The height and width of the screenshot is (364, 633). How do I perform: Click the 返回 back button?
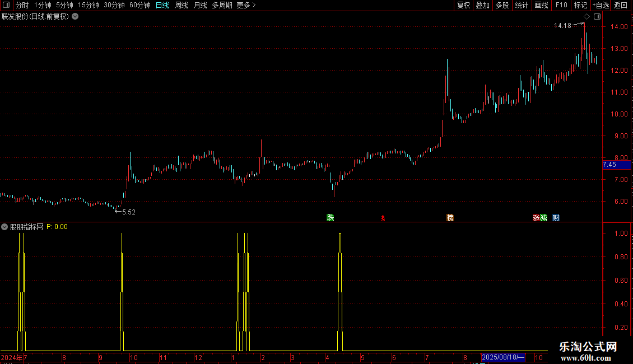pyautogui.click(x=621, y=5)
